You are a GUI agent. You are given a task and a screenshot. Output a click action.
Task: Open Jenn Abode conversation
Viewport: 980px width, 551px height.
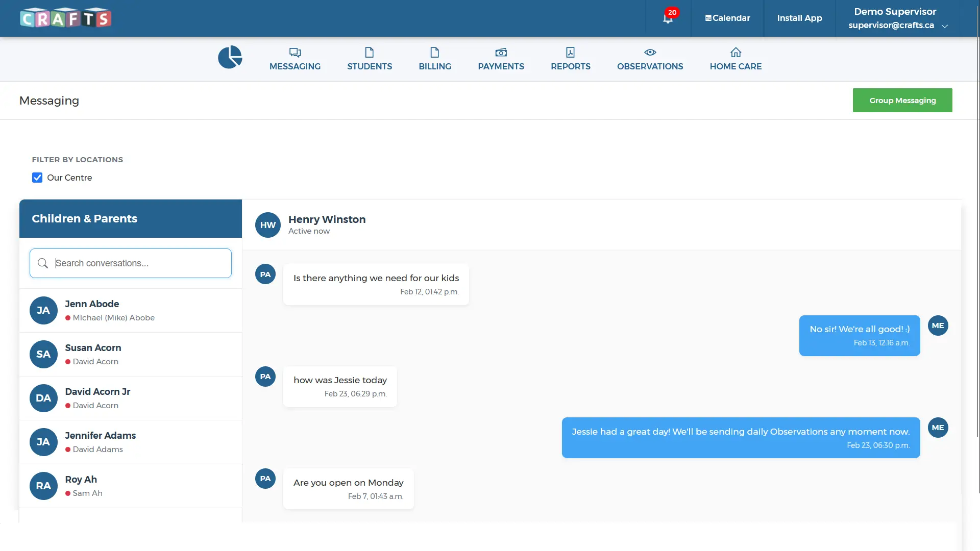[131, 310]
